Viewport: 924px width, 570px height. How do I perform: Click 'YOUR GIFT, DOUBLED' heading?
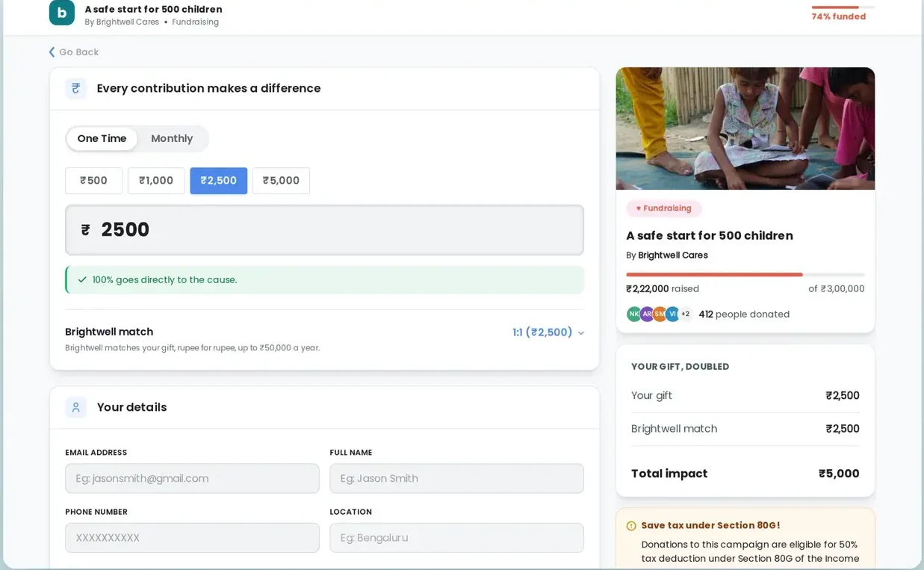pyautogui.click(x=680, y=367)
